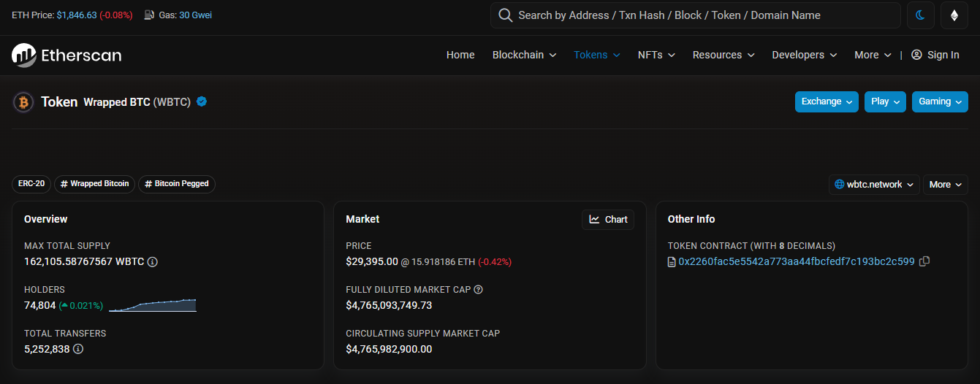Expand the More dropdown beside wbtc.network

point(946,185)
